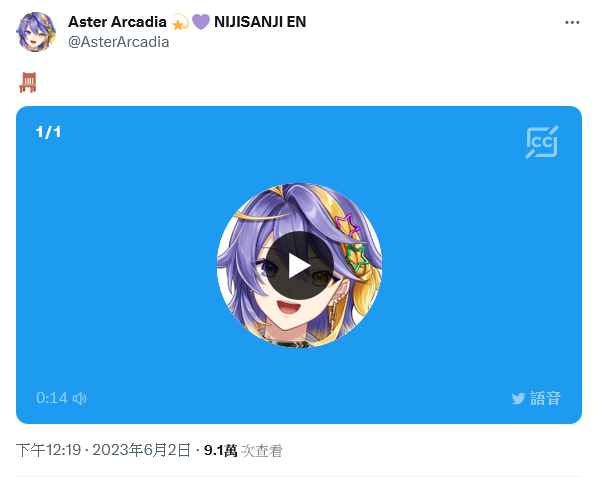598x477 pixels.
Task: Click the chair emoji in tweet text
Action: coord(28,82)
